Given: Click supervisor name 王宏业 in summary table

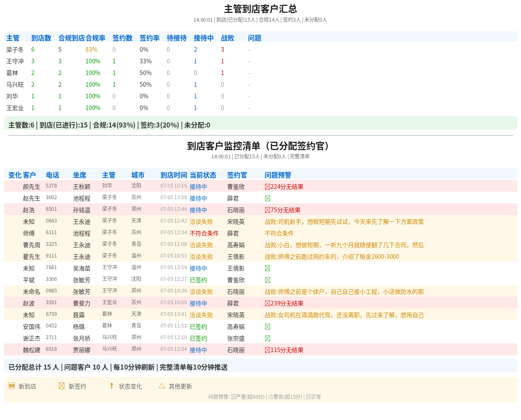Looking at the screenshot, I should pyautogui.click(x=15, y=108).
